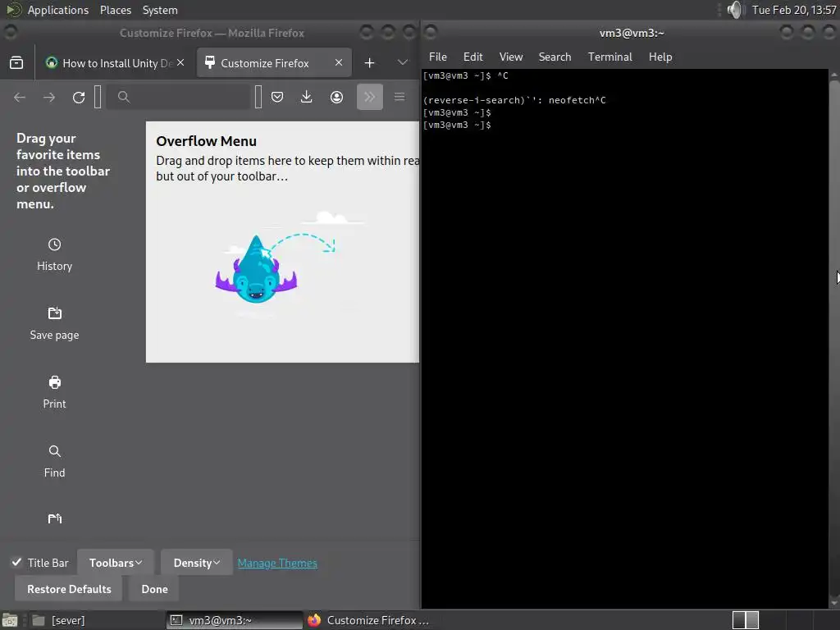
Task: Close the Customize Firefox tab
Action: tap(339, 62)
